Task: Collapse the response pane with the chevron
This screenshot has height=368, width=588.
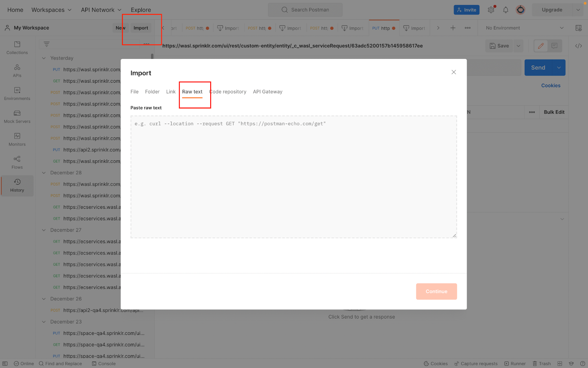Action: coord(562,219)
